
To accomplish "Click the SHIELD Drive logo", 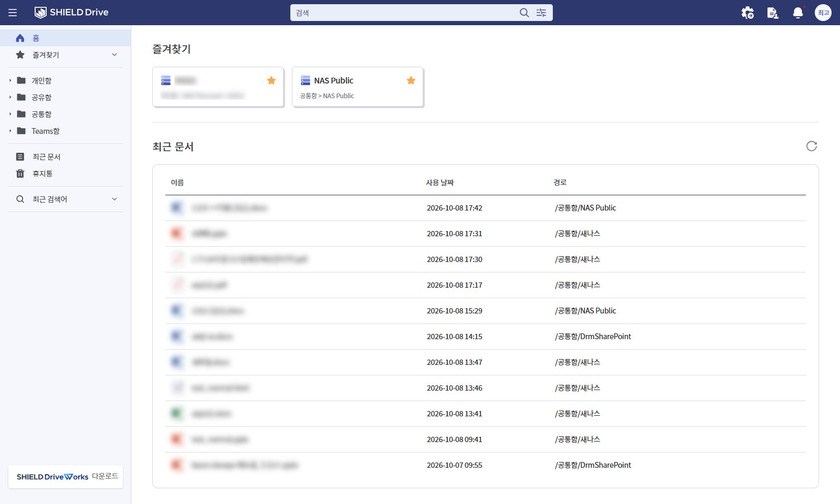I will click(71, 13).
